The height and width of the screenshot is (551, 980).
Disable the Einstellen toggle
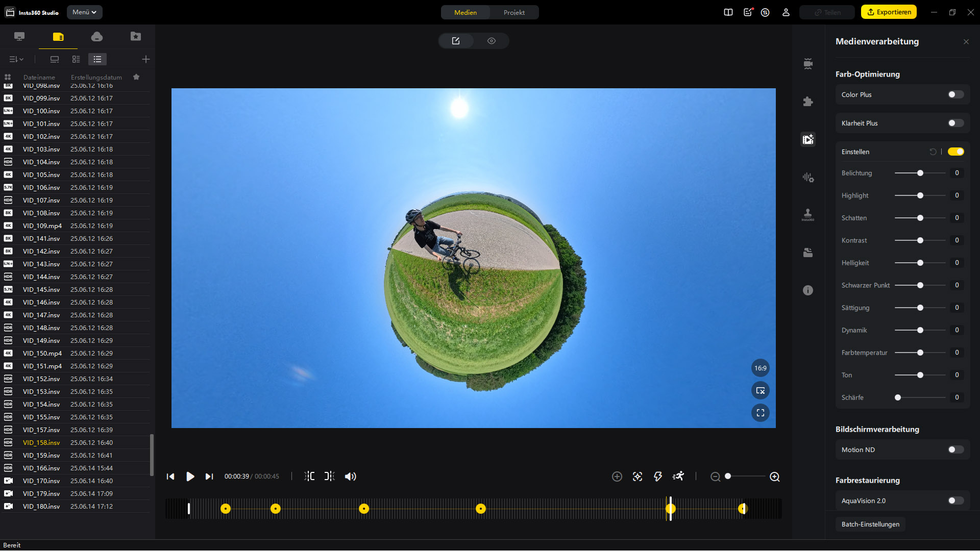[955, 152]
